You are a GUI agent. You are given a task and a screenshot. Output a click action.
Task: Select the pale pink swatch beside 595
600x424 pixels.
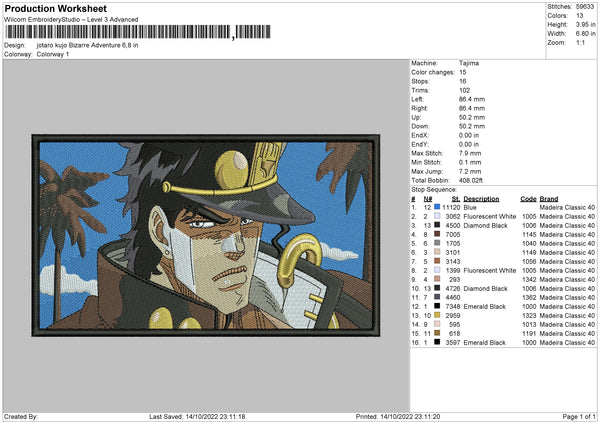tap(437, 324)
